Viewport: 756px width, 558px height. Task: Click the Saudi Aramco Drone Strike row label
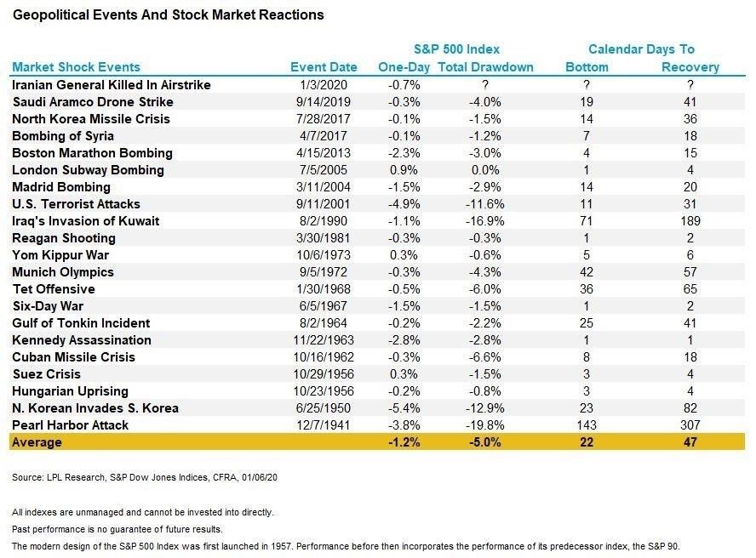(x=93, y=102)
